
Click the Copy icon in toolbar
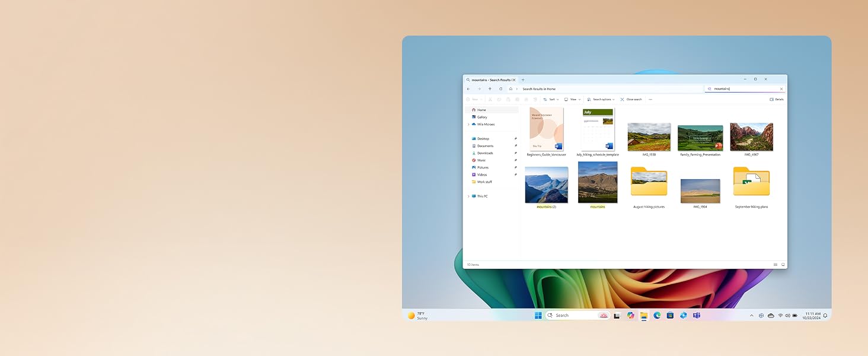499,99
